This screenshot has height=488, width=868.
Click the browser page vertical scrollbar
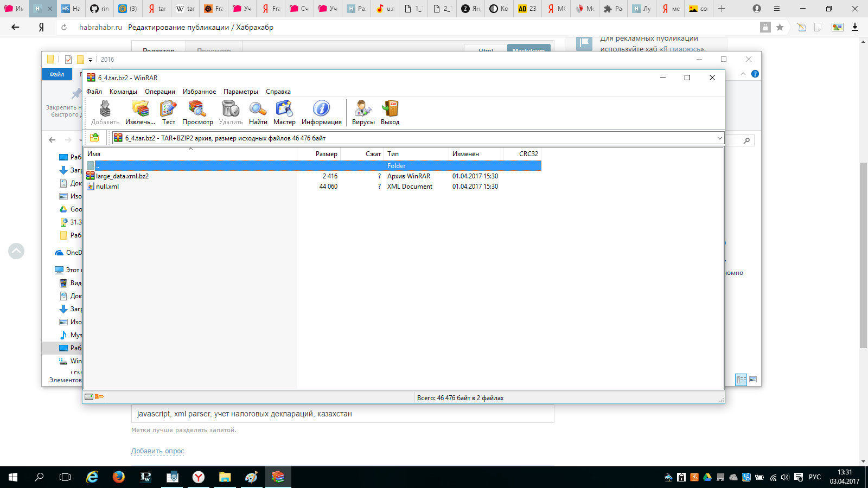pos(863,255)
